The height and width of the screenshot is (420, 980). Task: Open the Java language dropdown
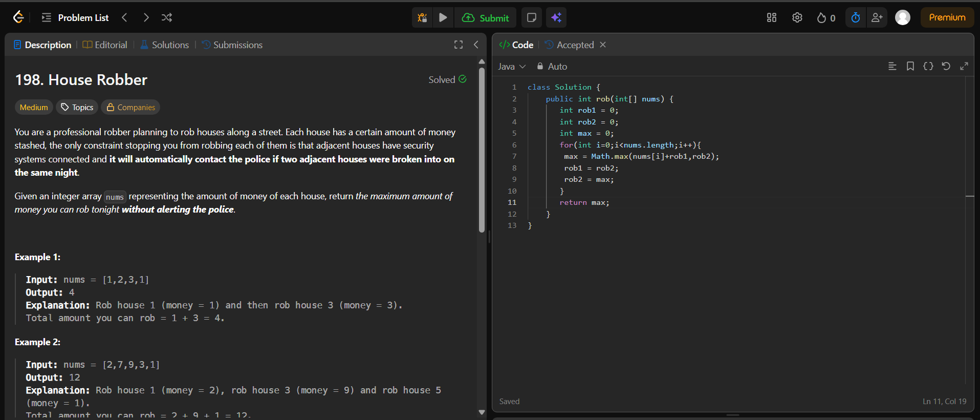tap(512, 67)
